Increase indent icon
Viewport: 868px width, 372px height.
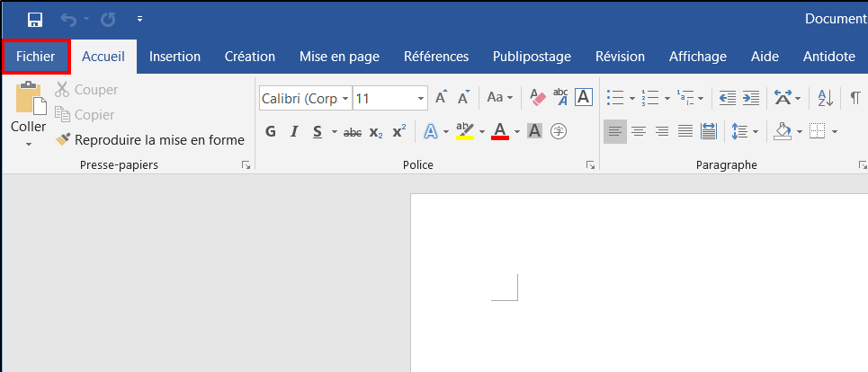click(x=751, y=98)
